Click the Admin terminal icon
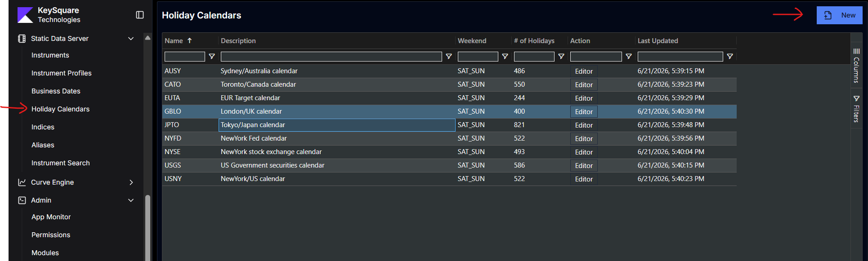 coord(22,200)
